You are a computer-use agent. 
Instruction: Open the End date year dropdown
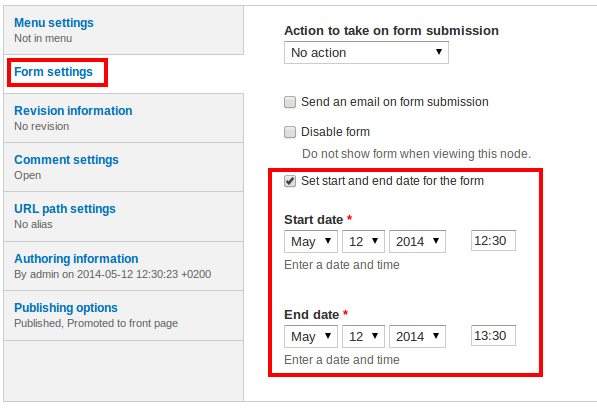coord(417,337)
